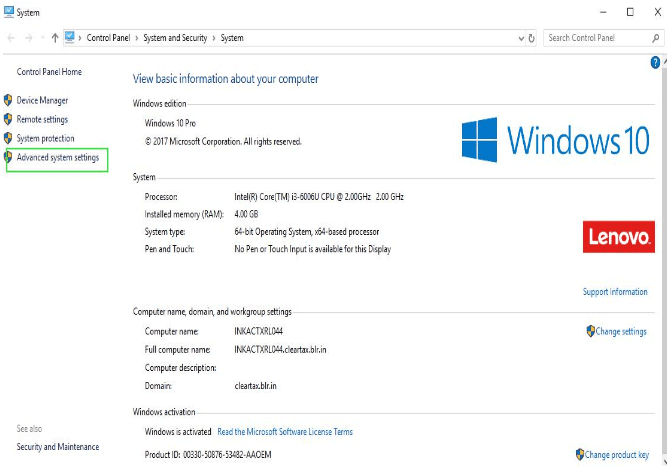Click Change settings for computer name
This screenshot has width=672, height=471.
click(x=621, y=331)
